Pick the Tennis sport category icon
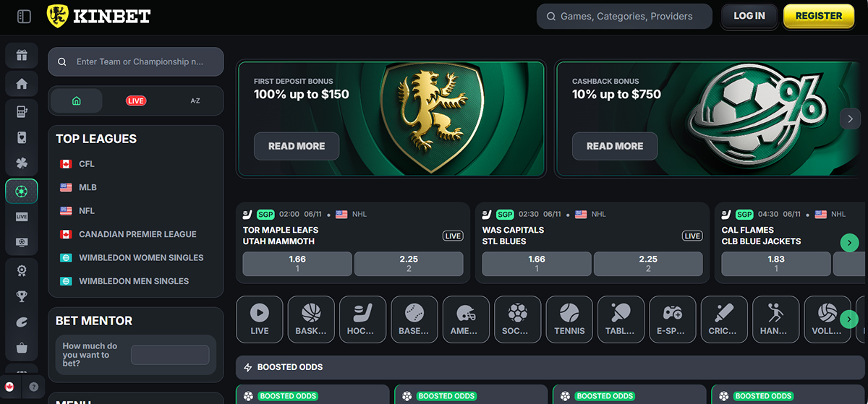Image resolution: width=868 pixels, height=404 pixels. [569, 319]
